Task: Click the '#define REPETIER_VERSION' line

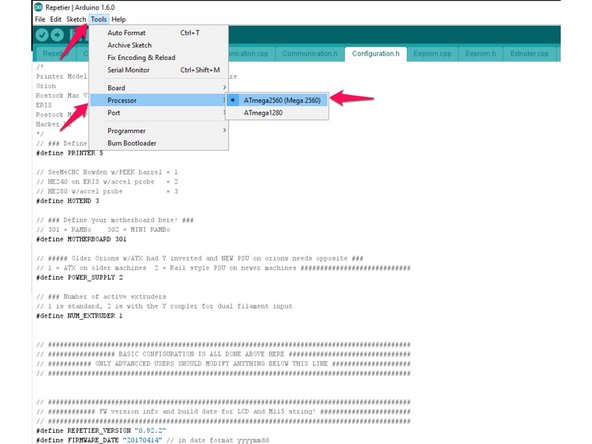Action: [x=101, y=430]
